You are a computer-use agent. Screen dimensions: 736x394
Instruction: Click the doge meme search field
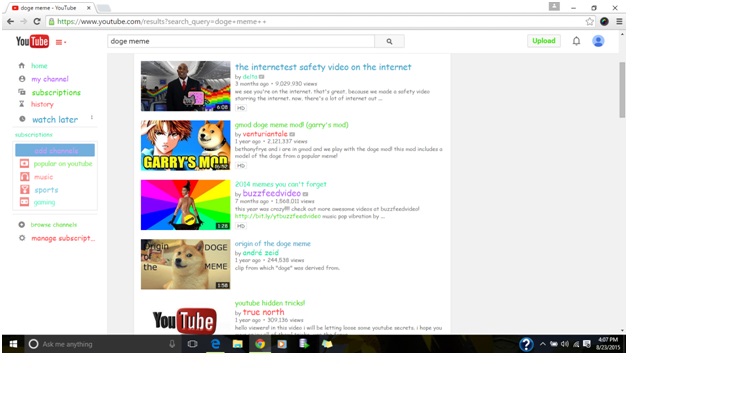click(x=241, y=41)
